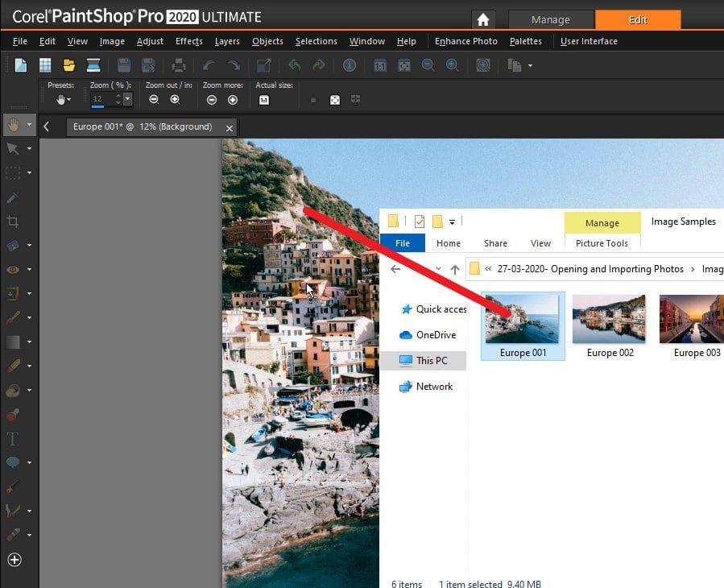Viewport: 724px width, 588px height.
Task: Switch to the Manage tab
Action: pos(551,19)
